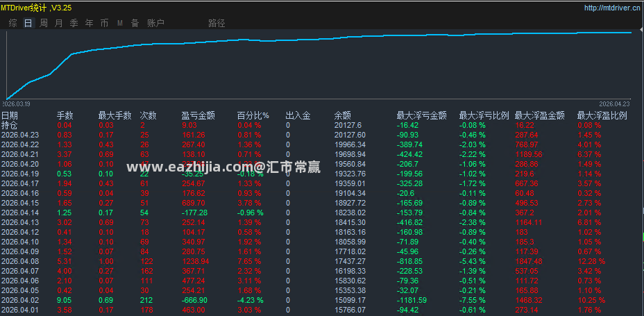Viewport: 644px width, 316px height.
Task: Select the 日 daily tab
Action: [28, 24]
